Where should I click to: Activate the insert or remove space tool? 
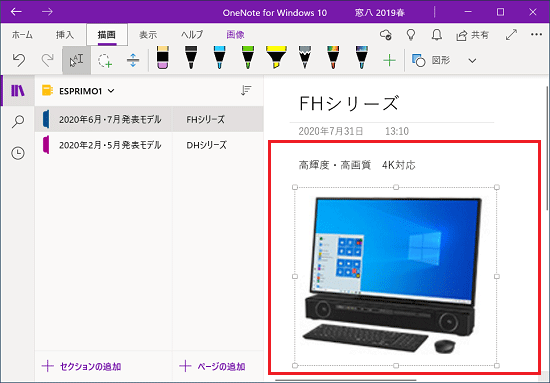pyautogui.click(x=133, y=60)
